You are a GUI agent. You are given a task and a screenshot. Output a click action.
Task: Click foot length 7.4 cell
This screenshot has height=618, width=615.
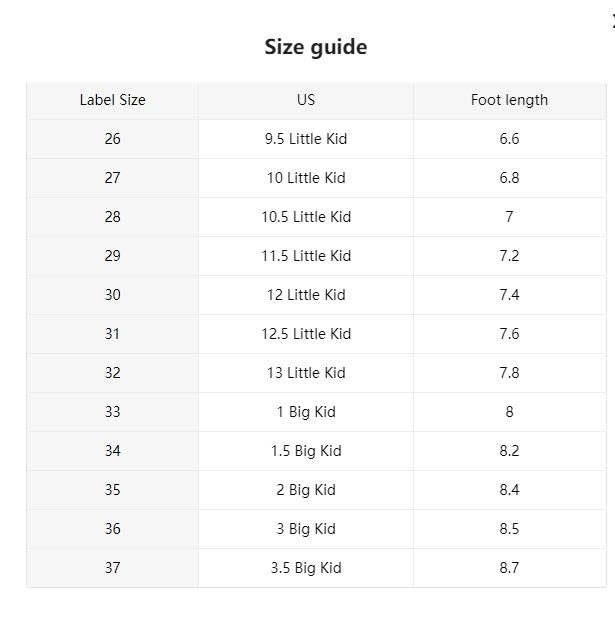[x=509, y=295]
